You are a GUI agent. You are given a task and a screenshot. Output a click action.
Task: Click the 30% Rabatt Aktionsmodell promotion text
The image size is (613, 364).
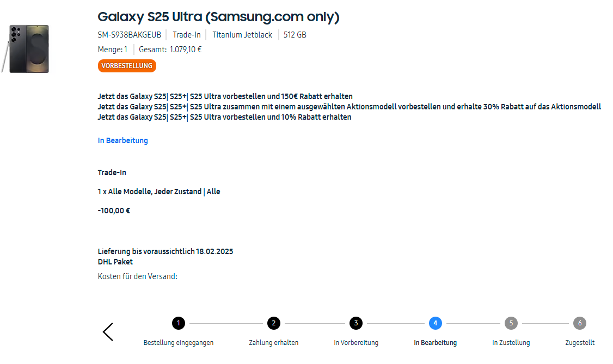[349, 107]
